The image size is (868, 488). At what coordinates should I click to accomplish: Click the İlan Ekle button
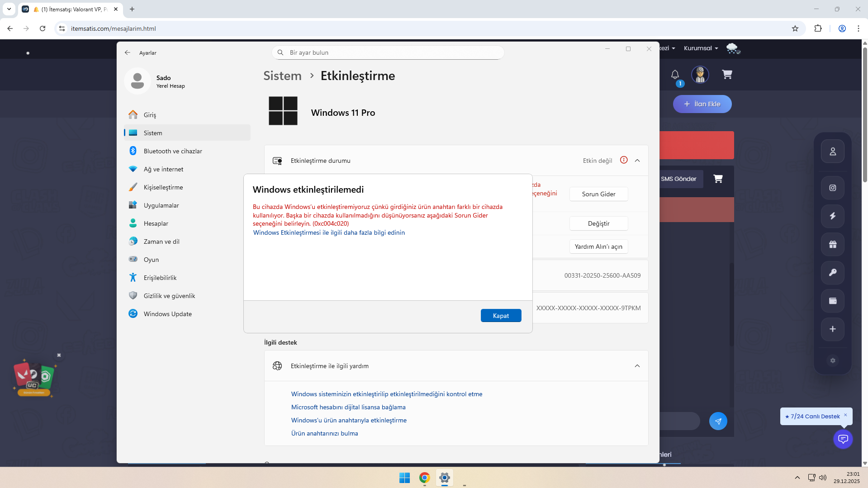click(702, 104)
